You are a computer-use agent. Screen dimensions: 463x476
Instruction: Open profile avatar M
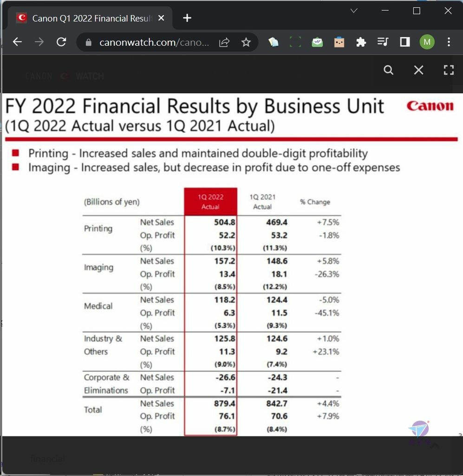click(427, 42)
